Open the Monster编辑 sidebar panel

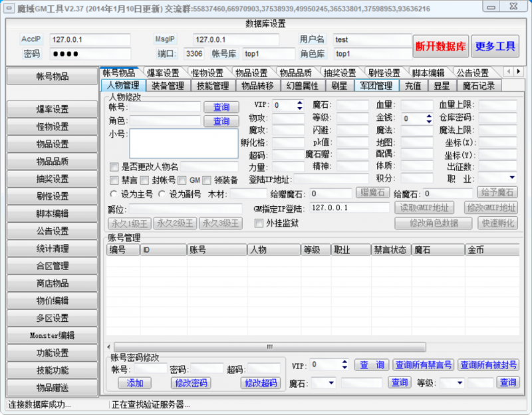52,336
